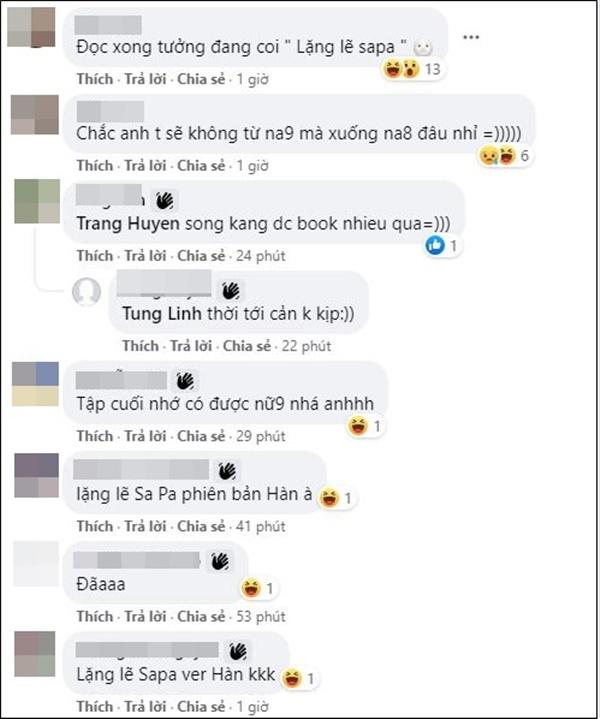Share the "Đãaaa" comment

(x=201, y=617)
